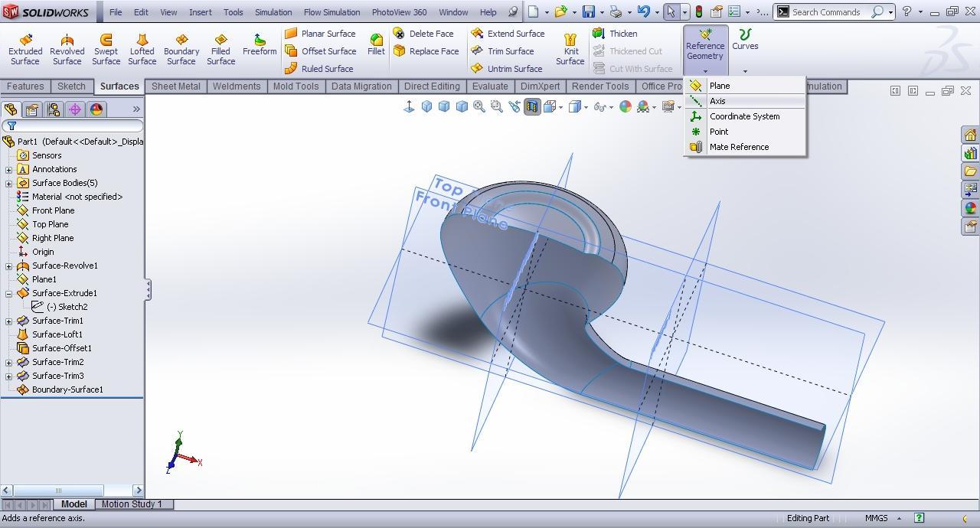Toggle the Section View icon

click(531, 107)
